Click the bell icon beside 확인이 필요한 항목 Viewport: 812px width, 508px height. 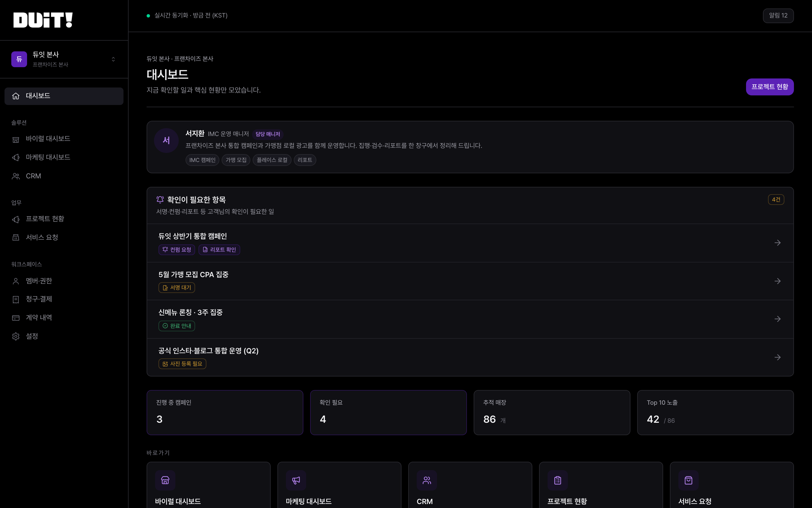point(160,200)
